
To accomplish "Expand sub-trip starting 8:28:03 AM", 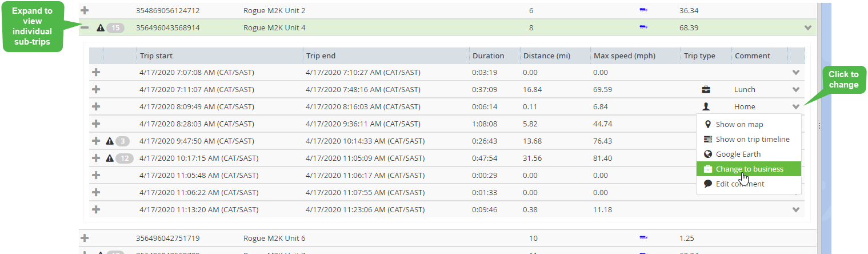I will [x=96, y=124].
